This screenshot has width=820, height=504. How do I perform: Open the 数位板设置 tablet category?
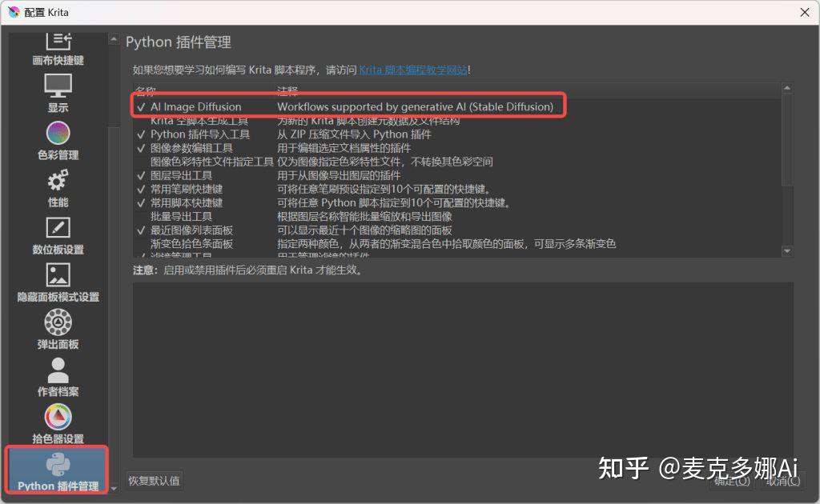pyautogui.click(x=58, y=235)
